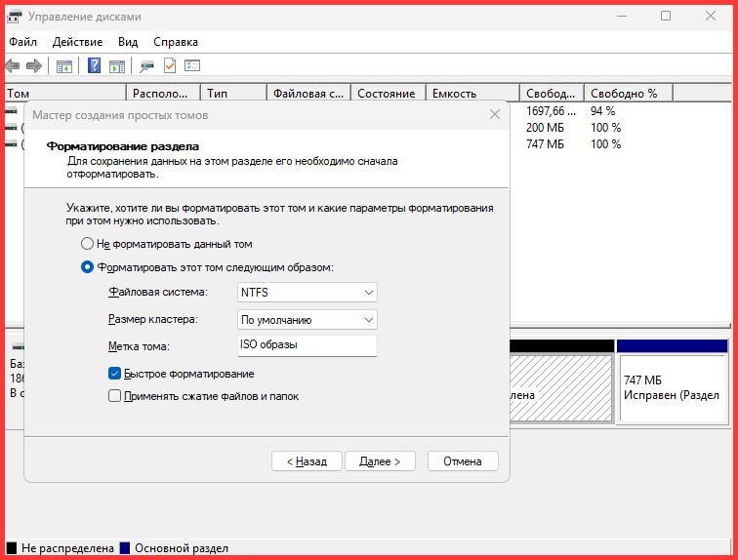Enable 'Применять сжатие файлов и папок' checkbox

point(115,396)
